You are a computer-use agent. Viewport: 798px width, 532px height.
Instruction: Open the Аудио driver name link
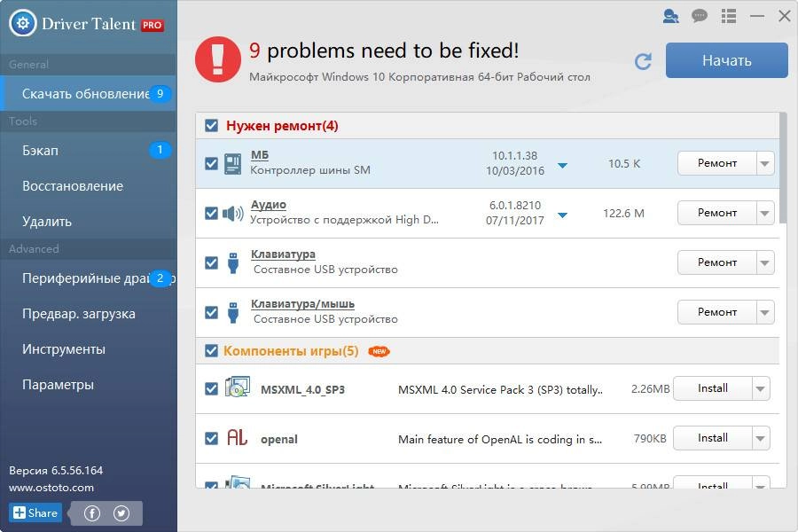pos(268,205)
